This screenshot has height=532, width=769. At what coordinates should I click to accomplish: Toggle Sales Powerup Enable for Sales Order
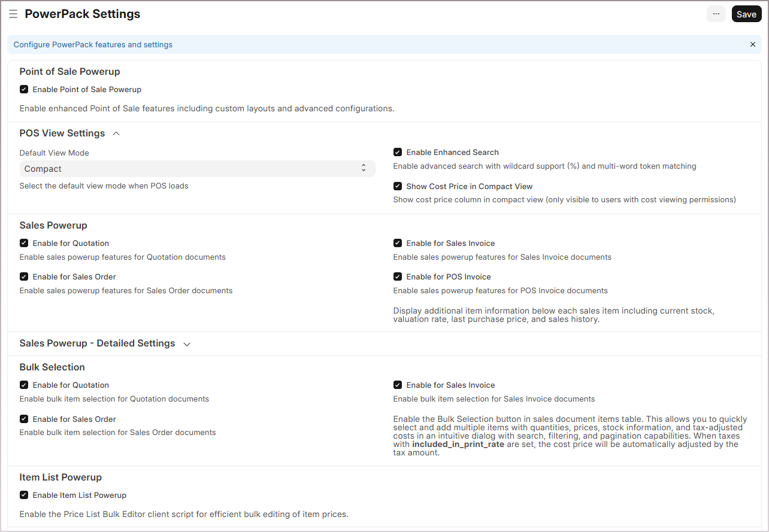pos(24,276)
